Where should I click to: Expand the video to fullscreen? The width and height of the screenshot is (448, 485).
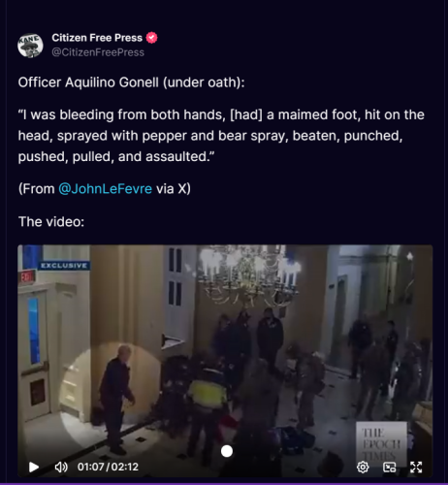click(x=416, y=468)
